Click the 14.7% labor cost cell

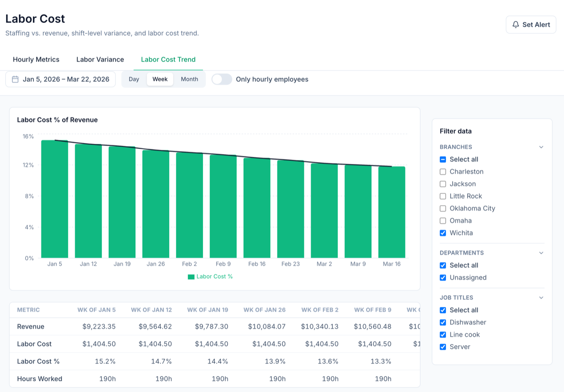[162, 361]
